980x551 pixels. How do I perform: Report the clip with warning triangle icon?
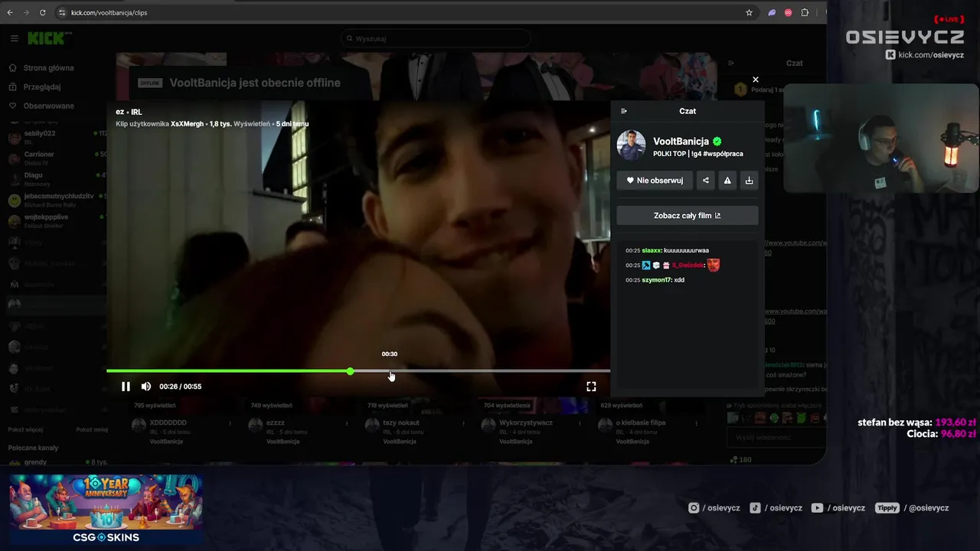tap(727, 181)
